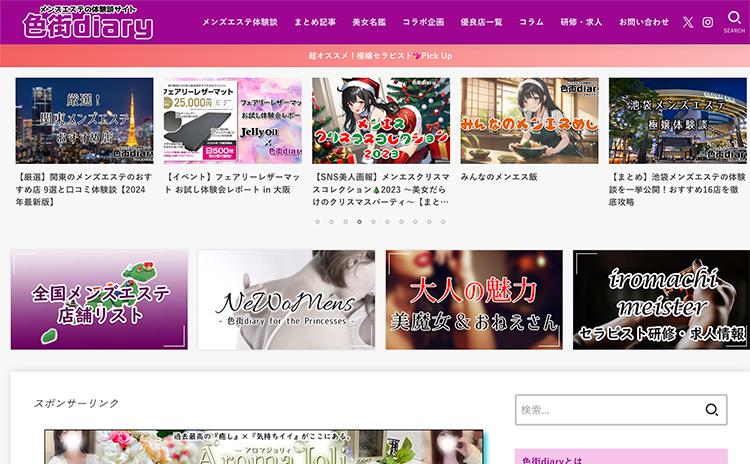
Task: Click the magnifier button in sidebar search box
Action: click(712, 409)
